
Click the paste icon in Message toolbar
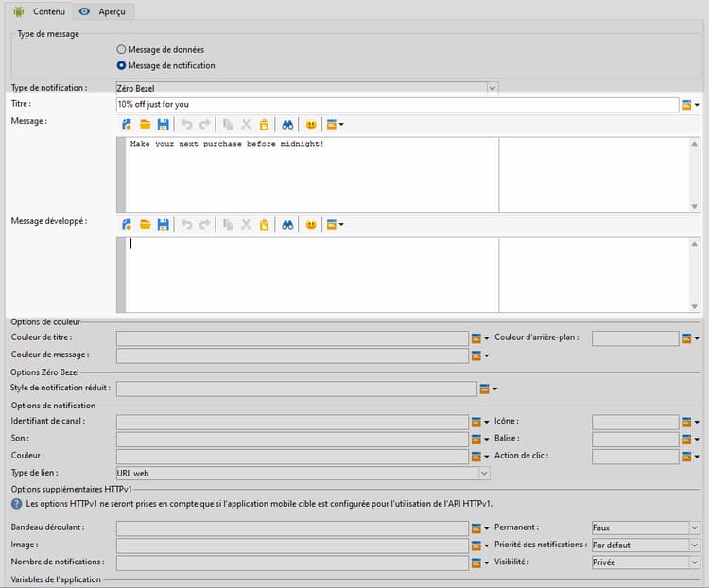tap(264, 125)
